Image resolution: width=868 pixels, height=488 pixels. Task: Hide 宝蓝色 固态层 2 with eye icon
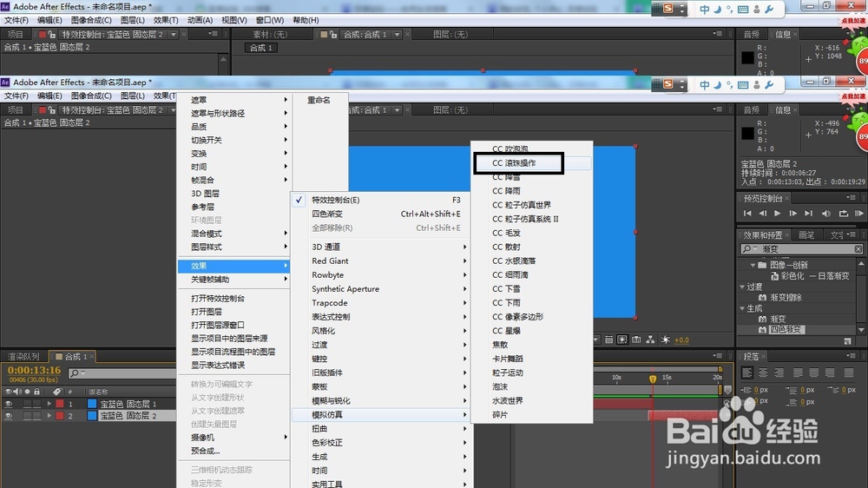[x=9, y=415]
